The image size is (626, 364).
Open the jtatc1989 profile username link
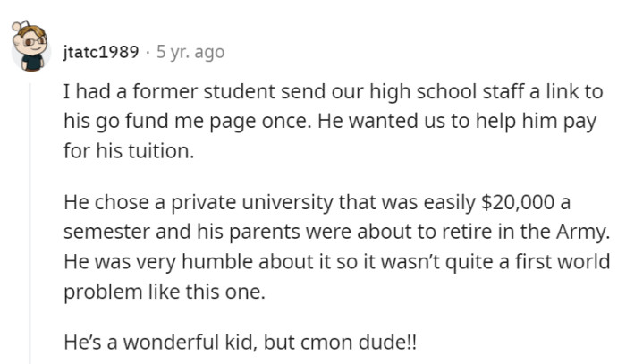102,53
